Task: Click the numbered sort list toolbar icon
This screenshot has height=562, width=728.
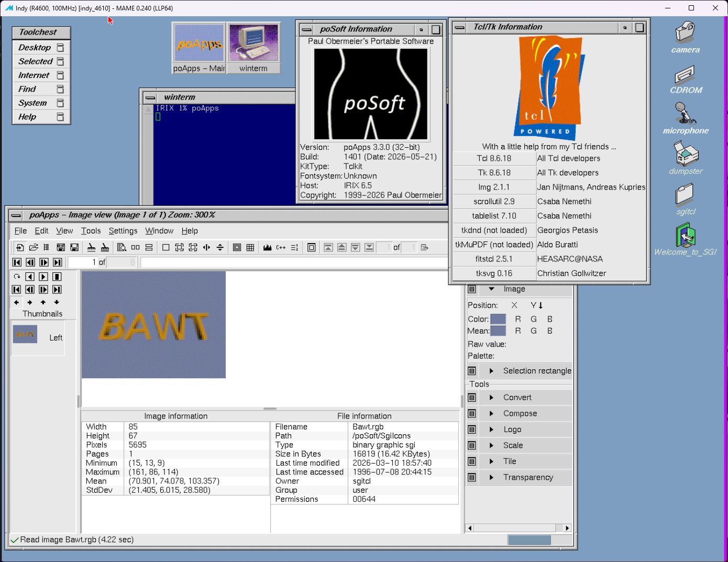Action: point(294,247)
